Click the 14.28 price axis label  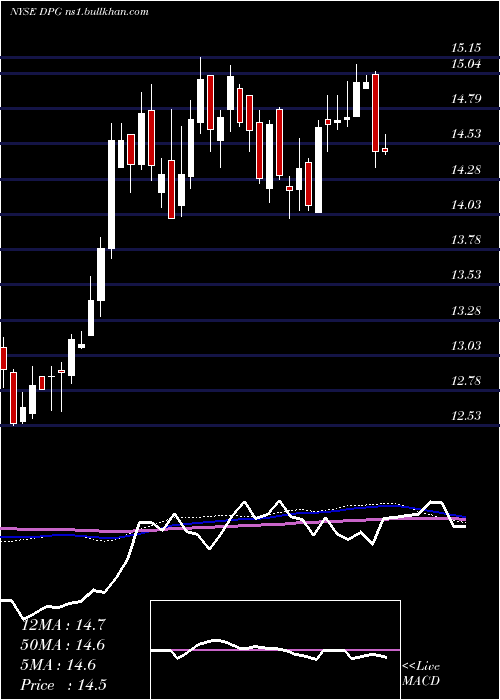466,170
